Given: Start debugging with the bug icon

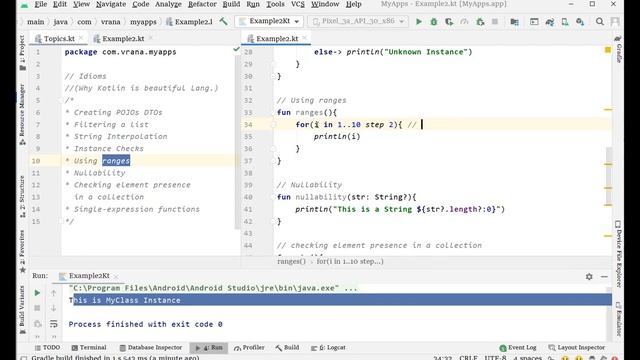Looking at the screenshot, I should (434, 22).
